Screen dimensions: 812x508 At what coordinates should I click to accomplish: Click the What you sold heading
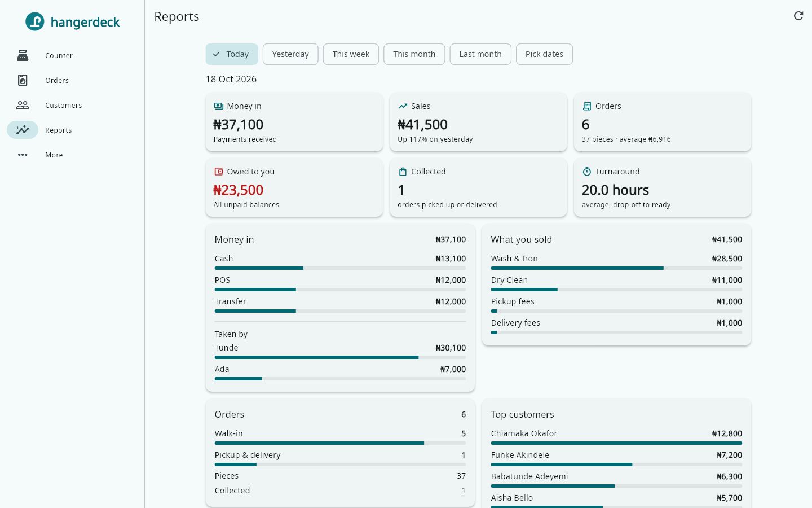[521, 239]
